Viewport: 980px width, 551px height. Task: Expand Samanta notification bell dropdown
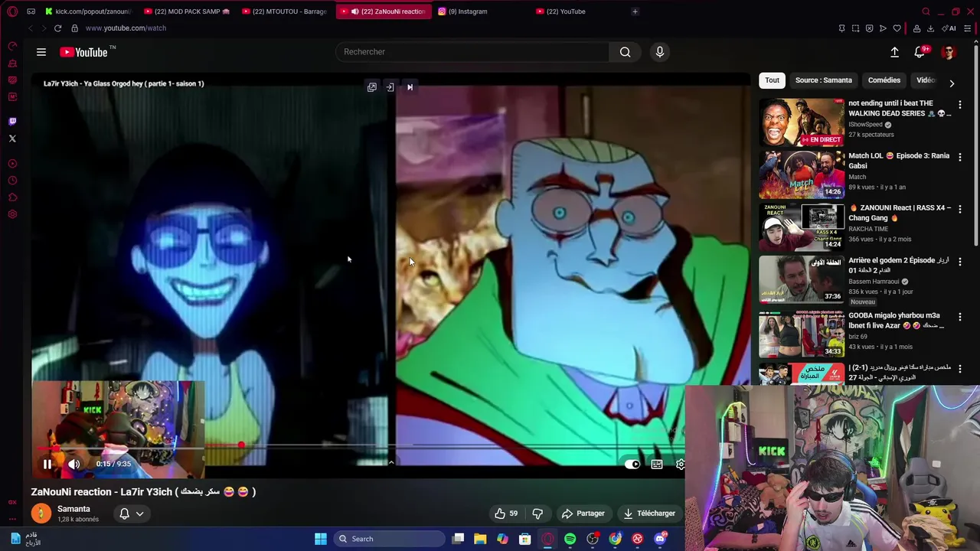(x=132, y=514)
